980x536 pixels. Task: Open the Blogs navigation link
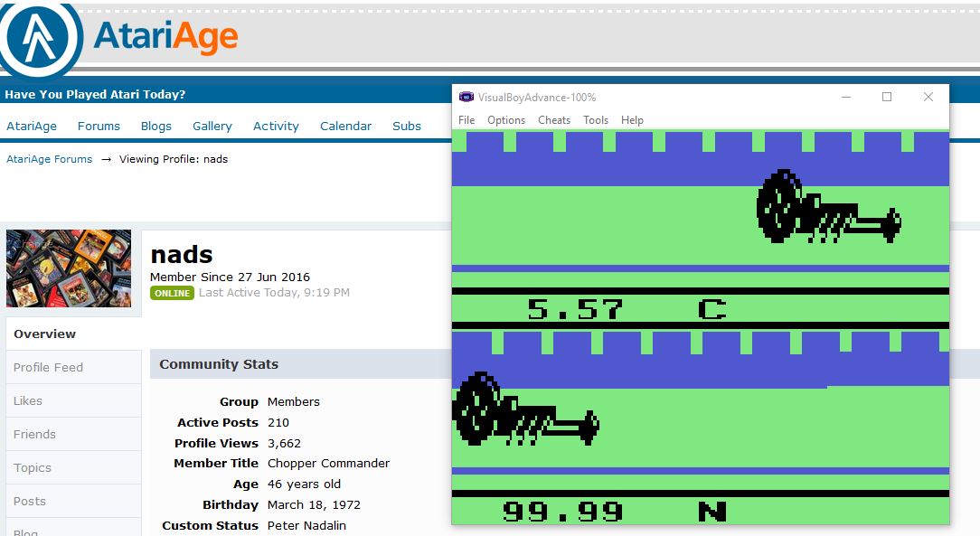(156, 127)
